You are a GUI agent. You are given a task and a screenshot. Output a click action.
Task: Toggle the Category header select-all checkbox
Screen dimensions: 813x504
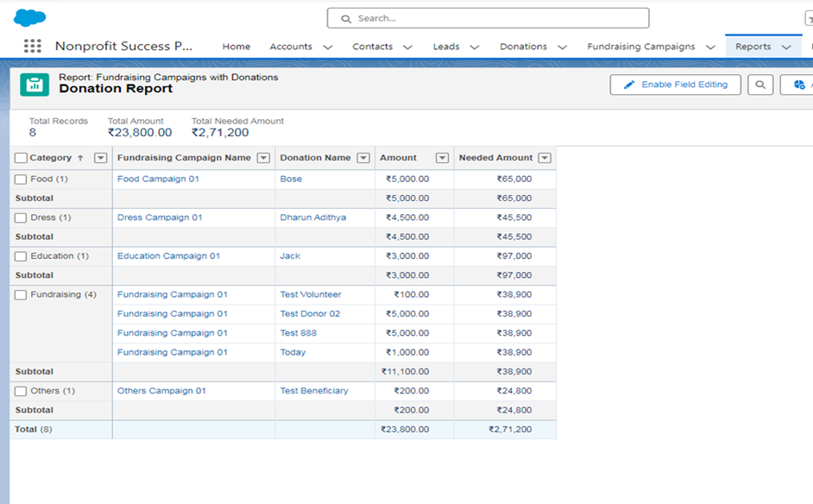[x=21, y=158]
